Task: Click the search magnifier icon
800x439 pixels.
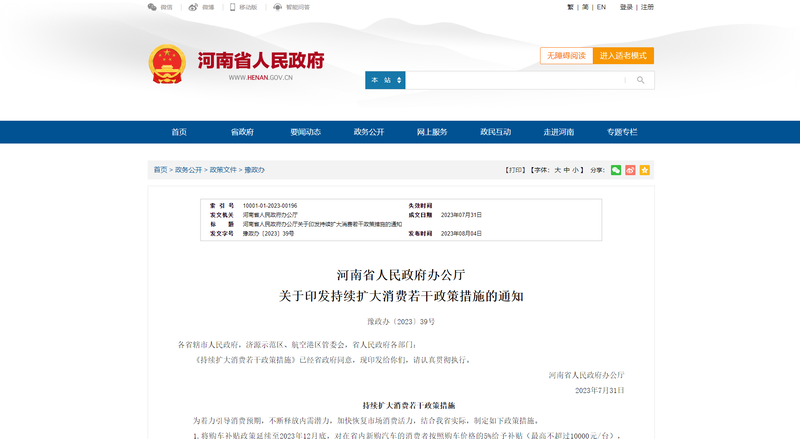Action: click(641, 80)
